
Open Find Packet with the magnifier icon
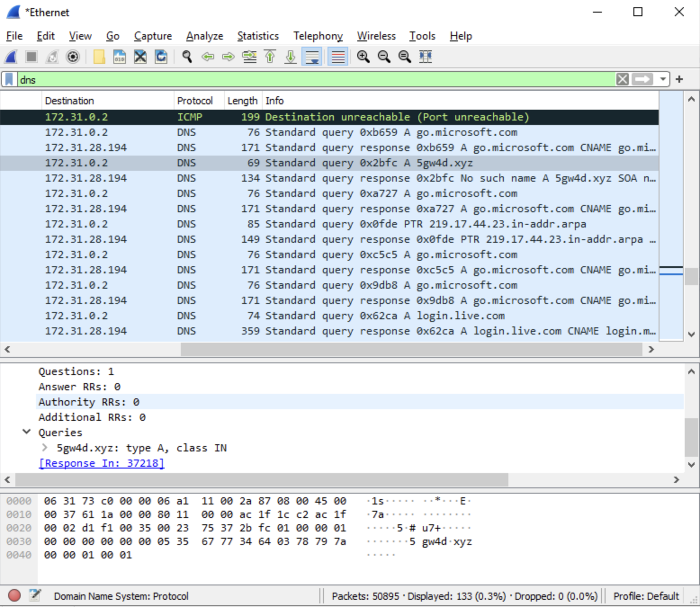pyautogui.click(x=187, y=57)
